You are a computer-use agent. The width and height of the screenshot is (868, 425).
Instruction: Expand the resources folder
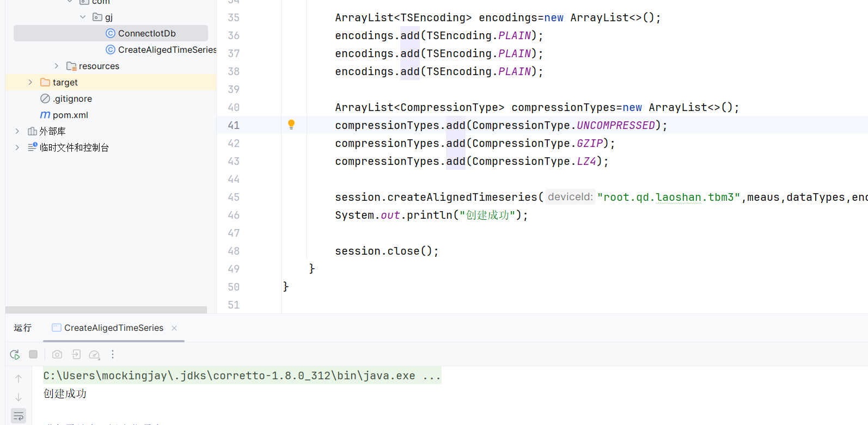(56, 66)
